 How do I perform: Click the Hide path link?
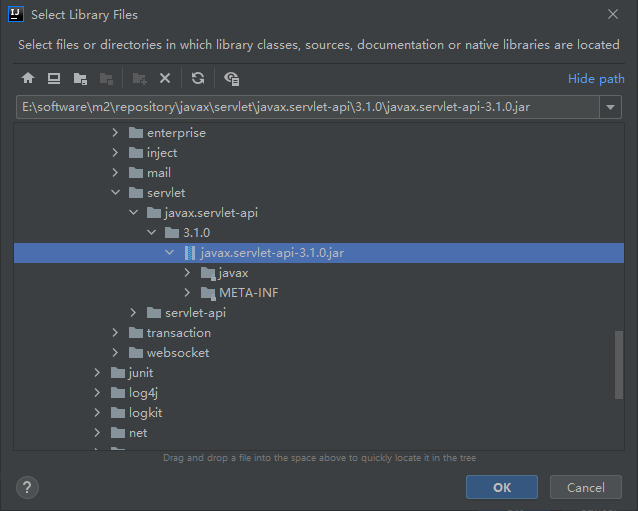[596, 79]
